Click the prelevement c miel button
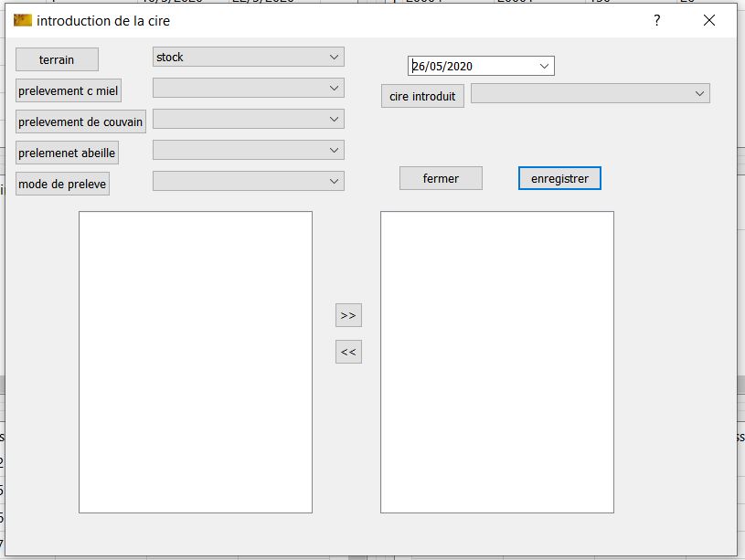The image size is (745, 560). (x=69, y=91)
